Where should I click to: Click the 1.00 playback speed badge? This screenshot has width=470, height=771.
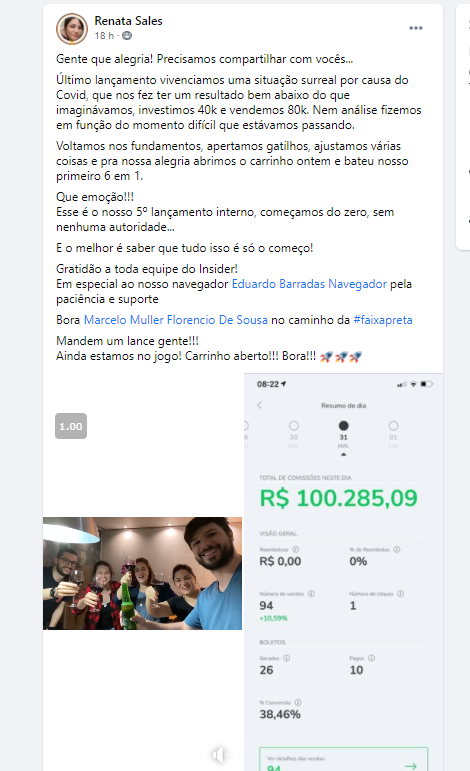tap(71, 426)
